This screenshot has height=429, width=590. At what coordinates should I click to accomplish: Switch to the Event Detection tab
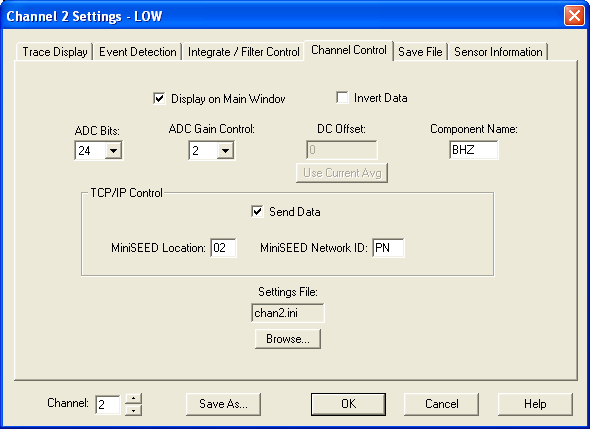coord(138,52)
